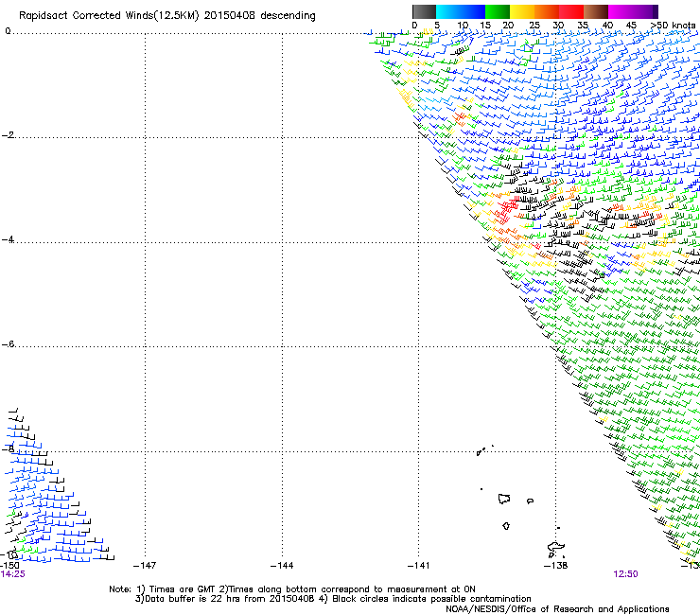This screenshot has width=700, height=615.
Task: Click the red 30-35 knots legend segment
Action: 571,11
